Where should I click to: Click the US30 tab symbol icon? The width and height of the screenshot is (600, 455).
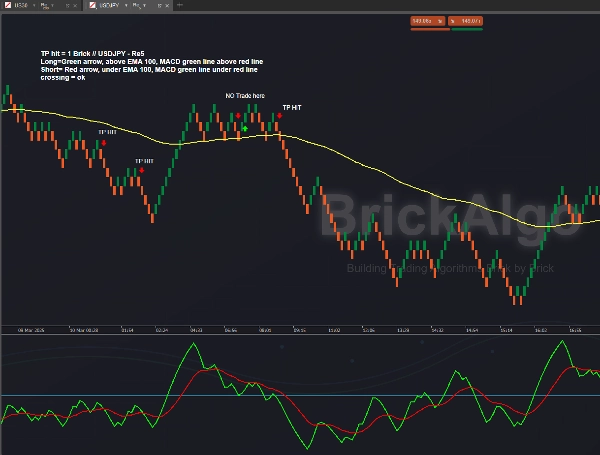coord(6,6)
